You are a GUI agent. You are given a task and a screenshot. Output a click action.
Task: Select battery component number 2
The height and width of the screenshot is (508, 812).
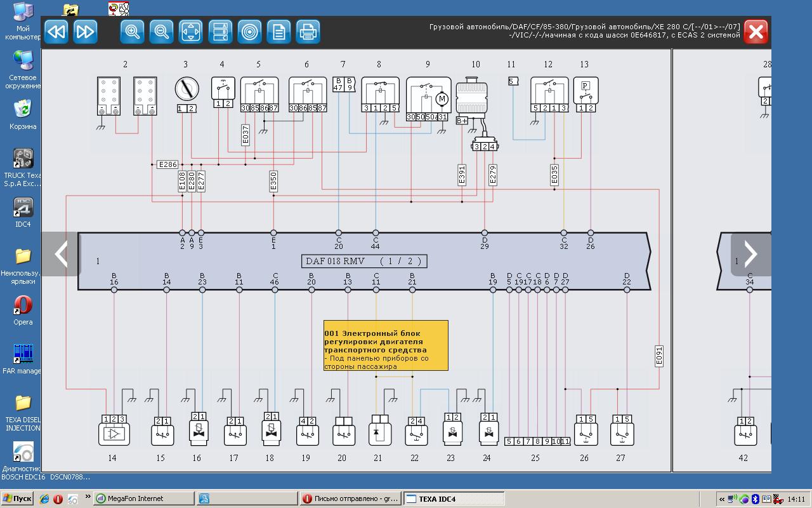(x=127, y=97)
